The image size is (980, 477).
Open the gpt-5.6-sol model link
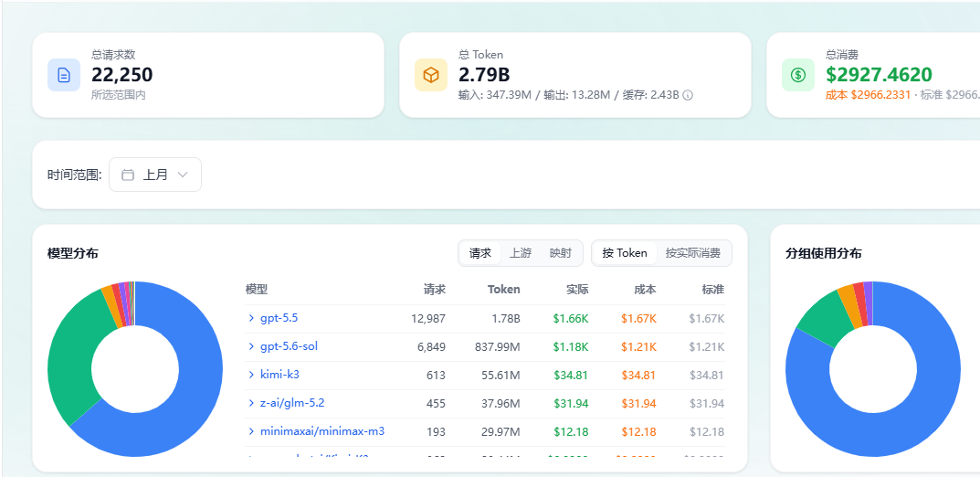pos(290,346)
